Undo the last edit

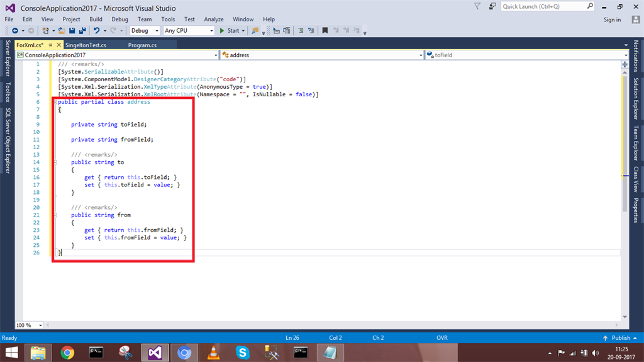pyautogui.click(x=96, y=30)
